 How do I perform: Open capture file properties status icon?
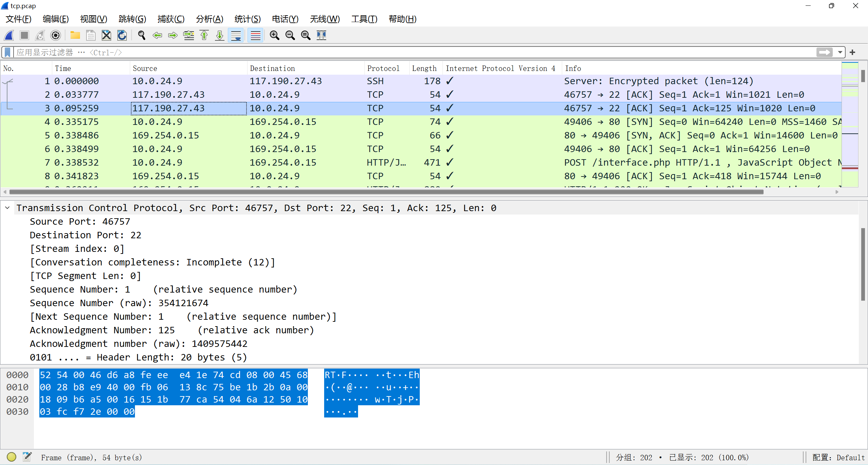click(27, 457)
